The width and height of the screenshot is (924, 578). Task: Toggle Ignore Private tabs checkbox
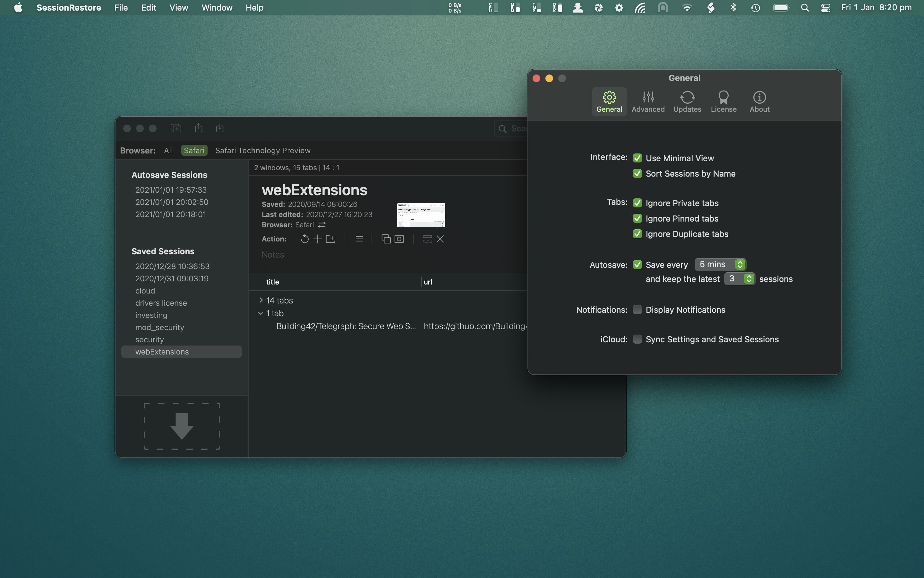click(x=637, y=203)
